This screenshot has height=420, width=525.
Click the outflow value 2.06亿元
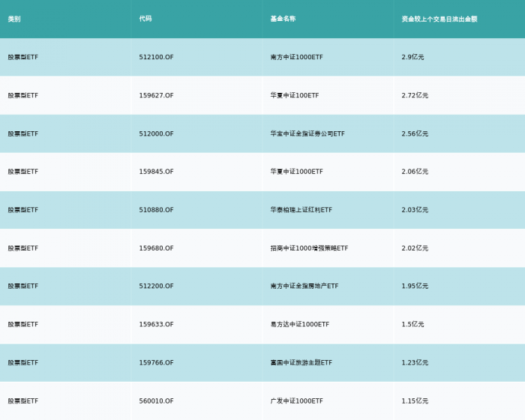click(x=415, y=172)
